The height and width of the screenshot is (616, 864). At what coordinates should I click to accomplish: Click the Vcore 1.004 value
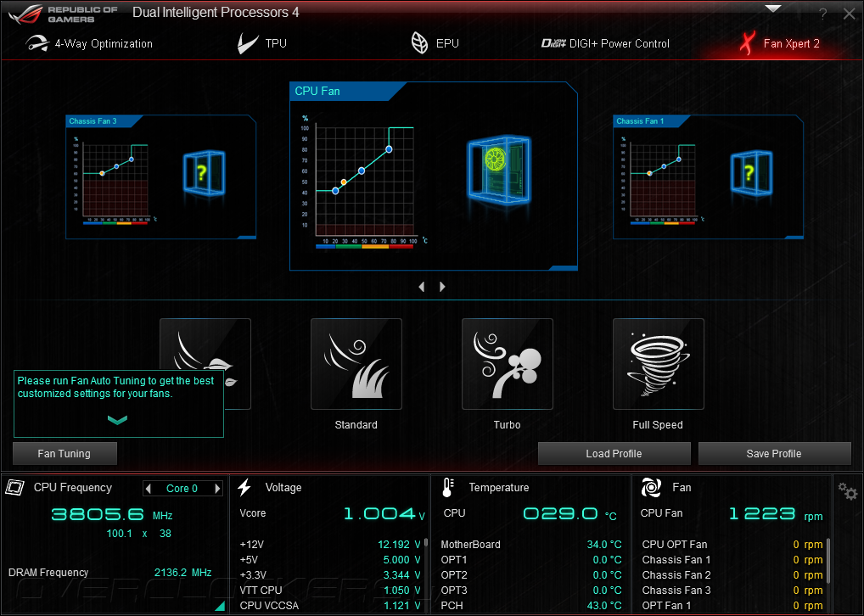click(x=379, y=513)
